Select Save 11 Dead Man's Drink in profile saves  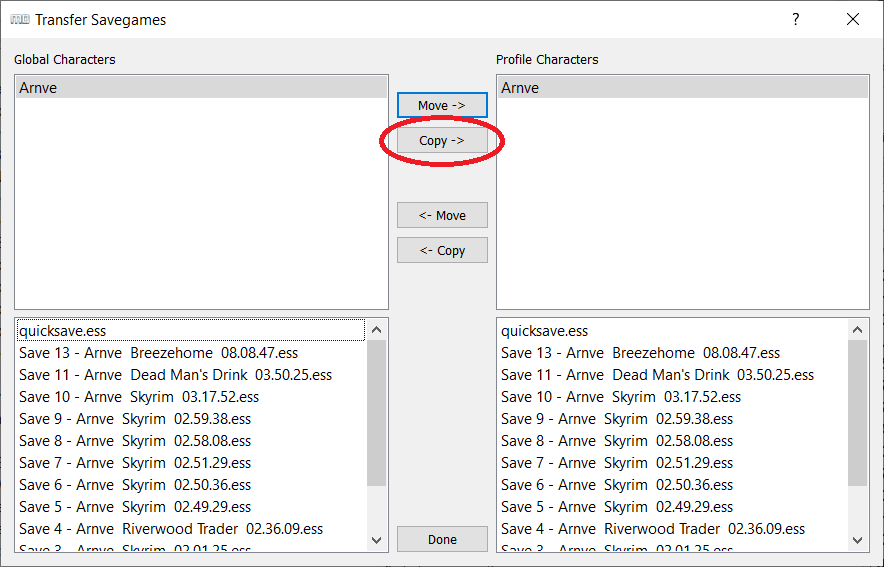[x=673, y=375]
